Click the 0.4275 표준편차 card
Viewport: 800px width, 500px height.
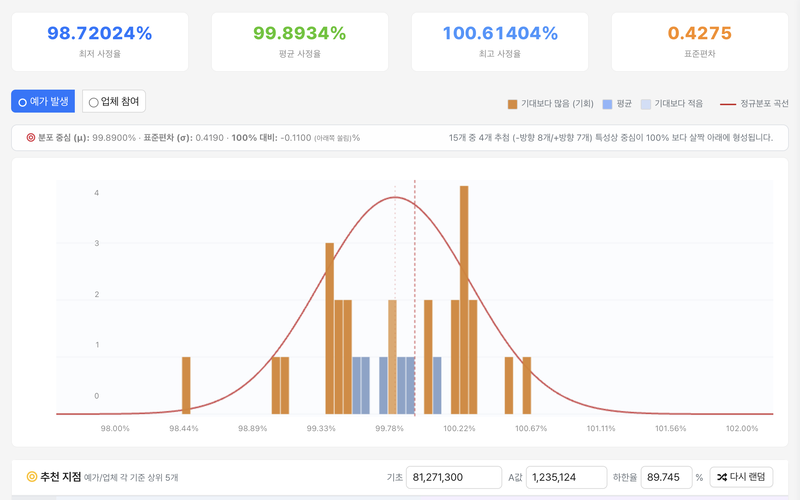pyautogui.click(x=700, y=42)
